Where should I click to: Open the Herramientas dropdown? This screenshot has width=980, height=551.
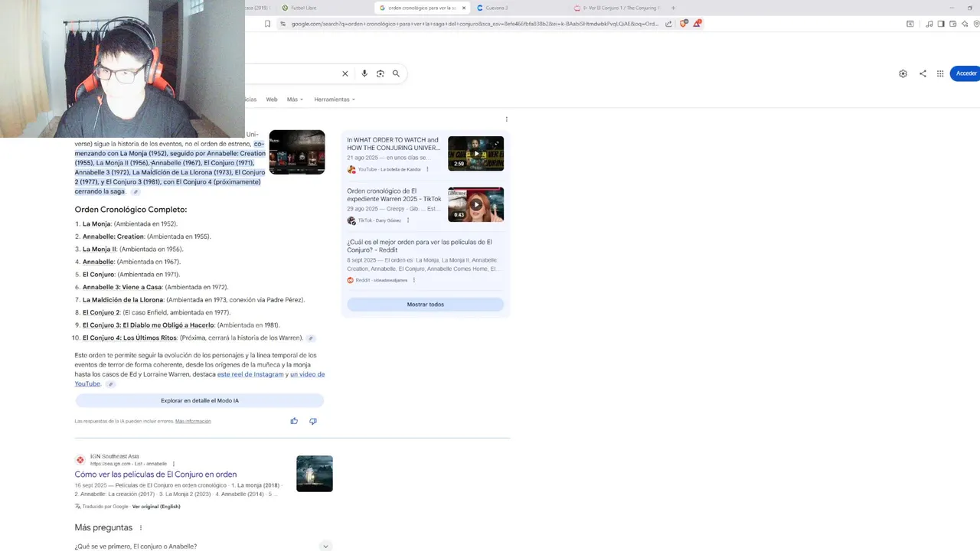tap(334, 99)
